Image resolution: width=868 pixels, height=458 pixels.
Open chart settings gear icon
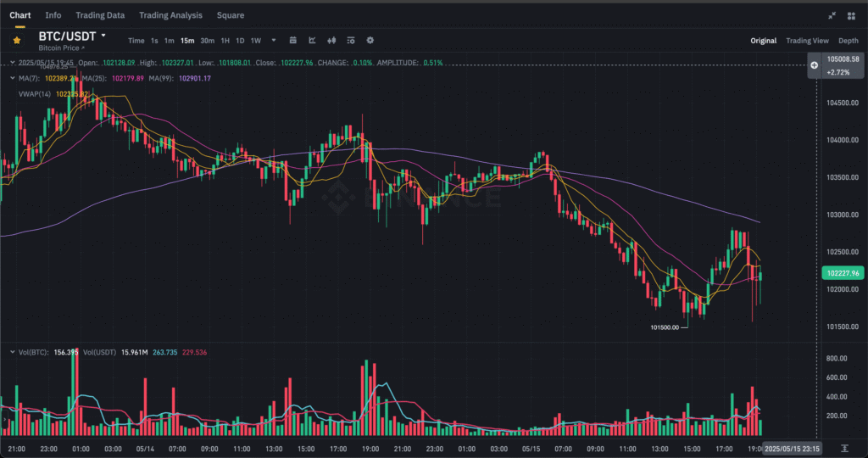pos(370,40)
